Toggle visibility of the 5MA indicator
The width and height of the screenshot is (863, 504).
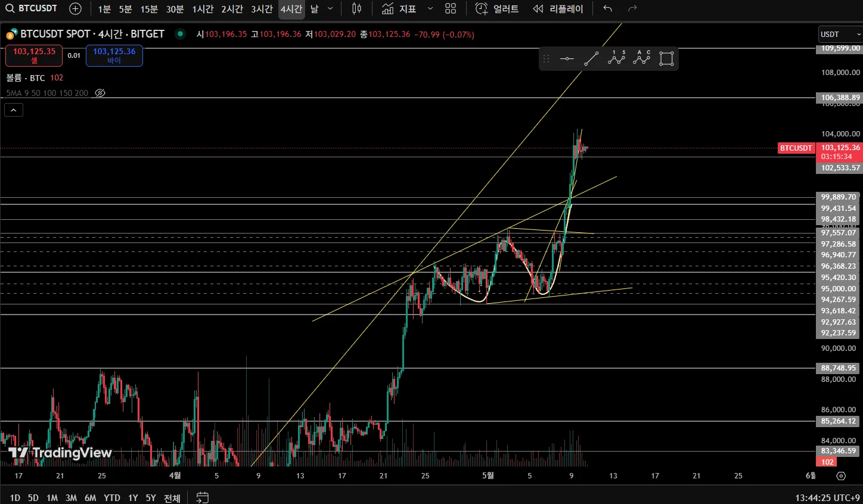(x=100, y=93)
